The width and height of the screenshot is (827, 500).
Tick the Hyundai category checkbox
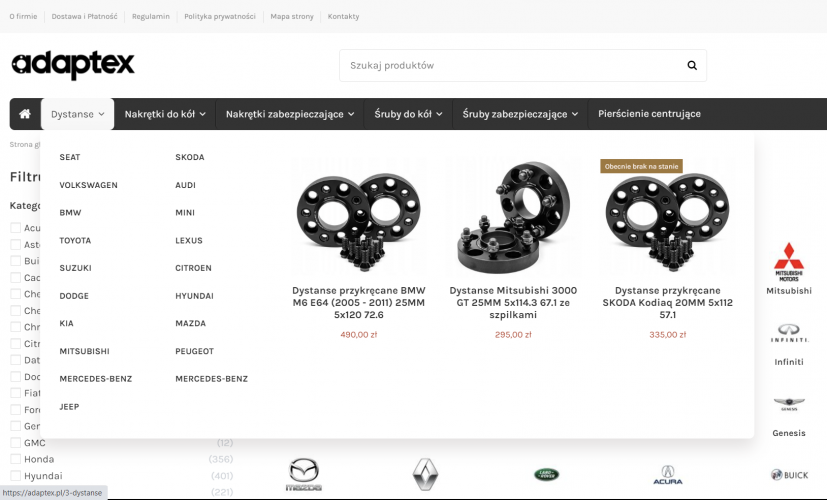click(x=16, y=475)
